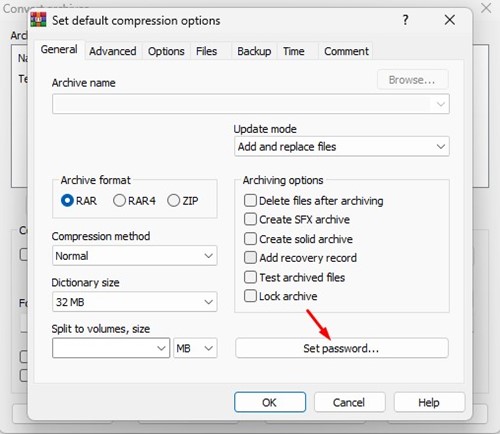Screen dimensions: 500x434
Task: Click the Cancel button
Action: pos(349,402)
